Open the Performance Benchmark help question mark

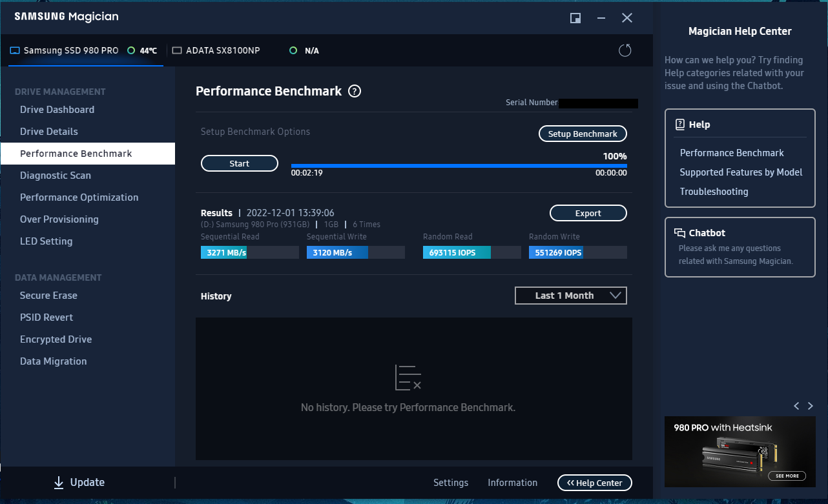tap(355, 91)
